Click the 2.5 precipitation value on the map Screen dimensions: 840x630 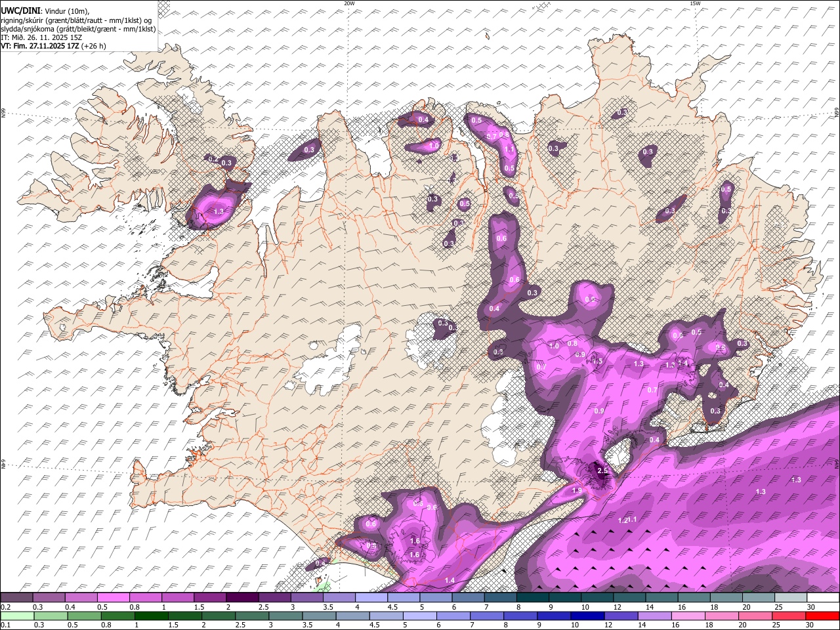pyautogui.click(x=603, y=471)
